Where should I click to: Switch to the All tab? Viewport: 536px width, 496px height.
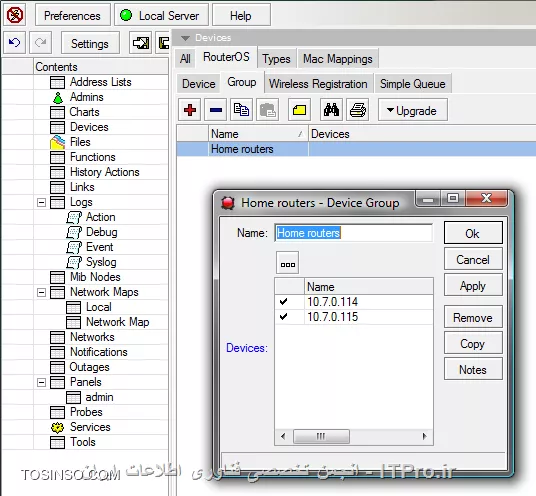coord(185,59)
